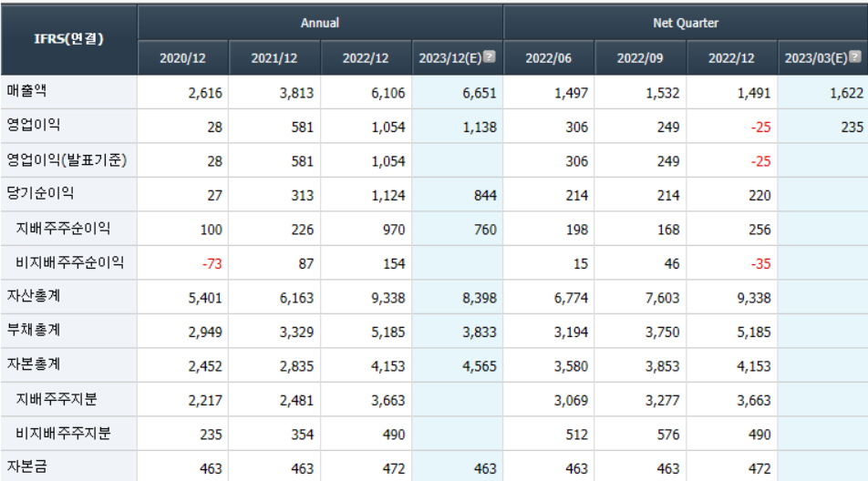This screenshot has height=481, width=868.
Task: Click the 576 non-controlling equity value
Action: [x=668, y=435]
